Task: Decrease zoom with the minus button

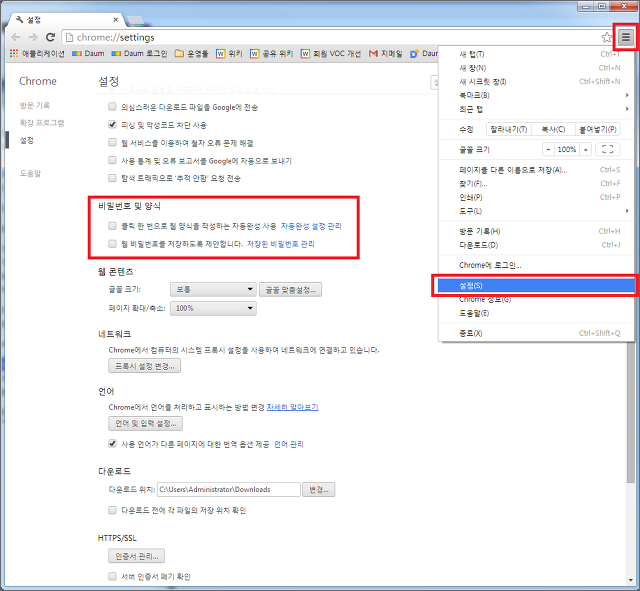Action: [x=548, y=149]
